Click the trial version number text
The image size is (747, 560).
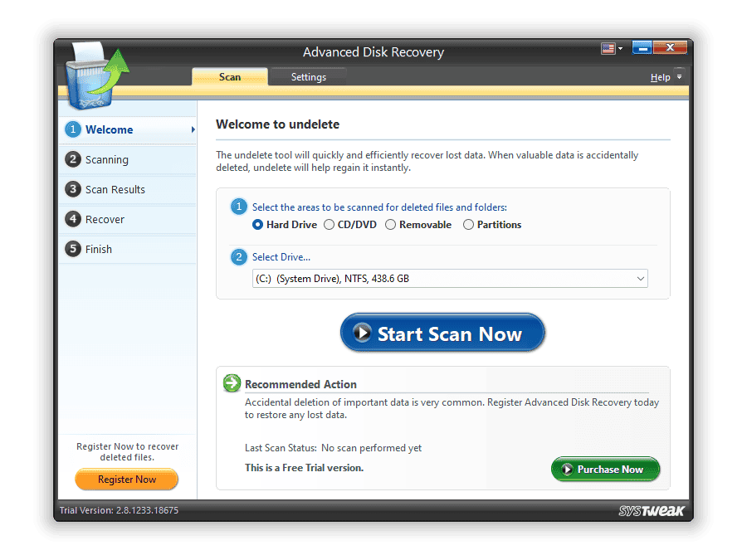point(119,510)
